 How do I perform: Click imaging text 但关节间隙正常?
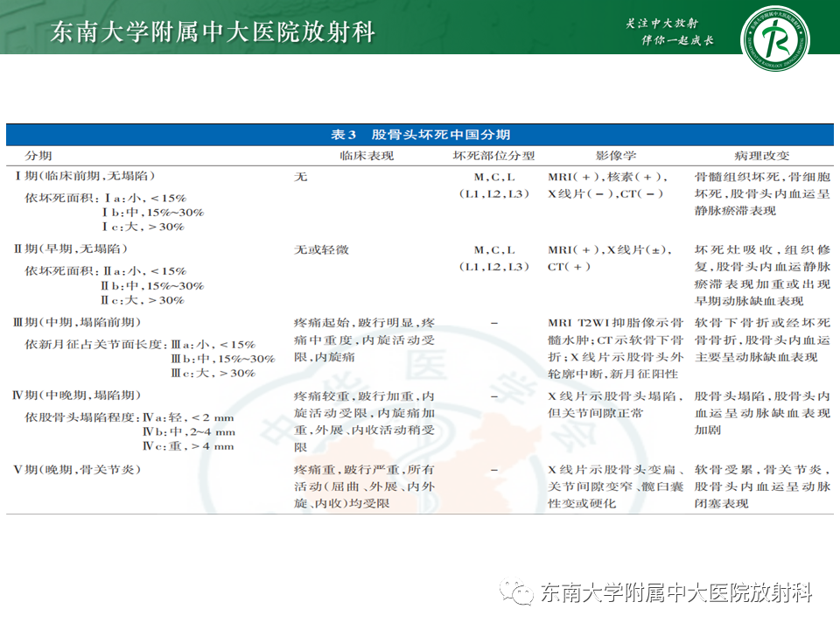point(595,414)
